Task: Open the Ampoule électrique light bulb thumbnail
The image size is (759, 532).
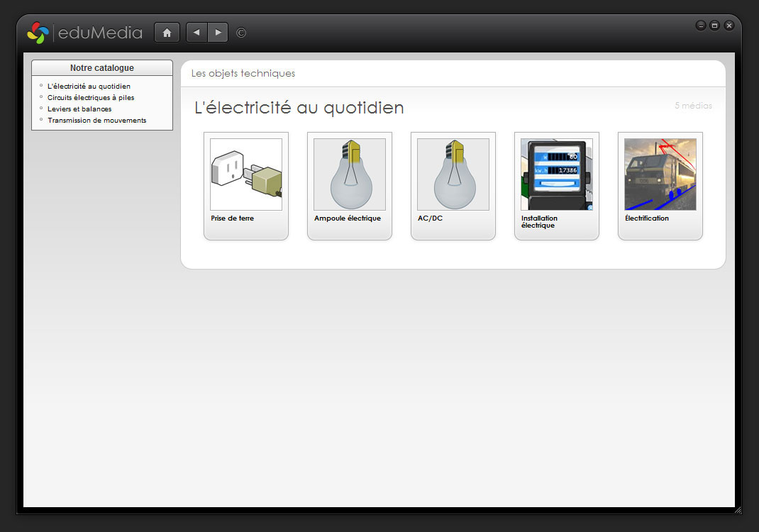Action: click(x=350, y=174)
